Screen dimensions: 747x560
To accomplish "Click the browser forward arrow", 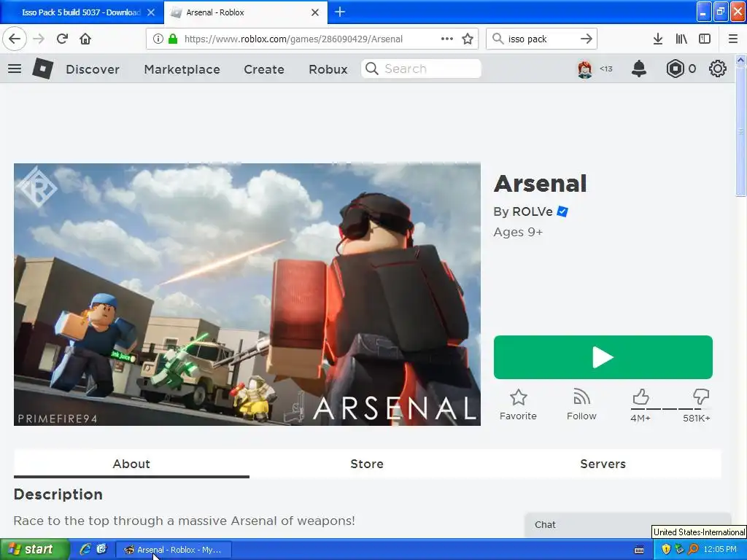I will tap(39, 39).
